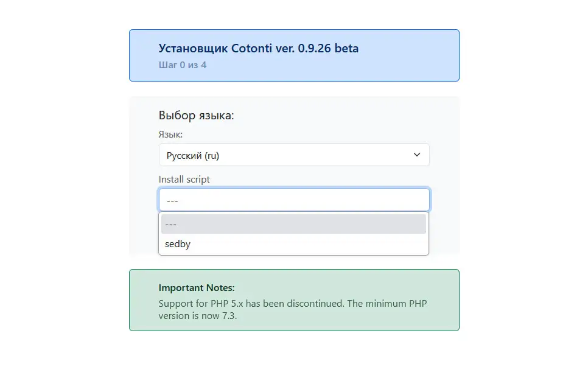Viewport: 588px width, 392px height.
Task: Click the "Язык:" field label
Action: point(170,134)
